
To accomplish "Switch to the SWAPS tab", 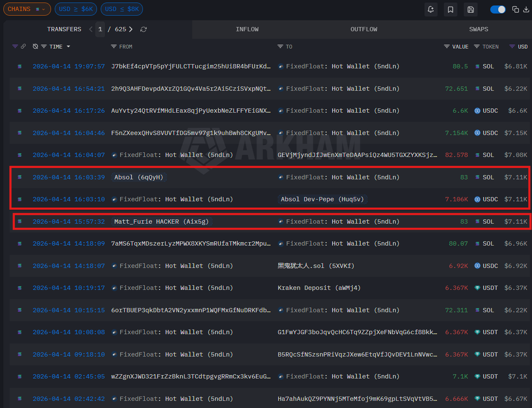I will coord(478,29).
